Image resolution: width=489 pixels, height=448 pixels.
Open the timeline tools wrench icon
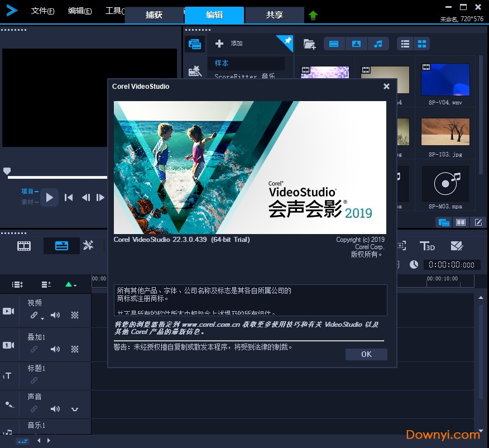point(88,246)
